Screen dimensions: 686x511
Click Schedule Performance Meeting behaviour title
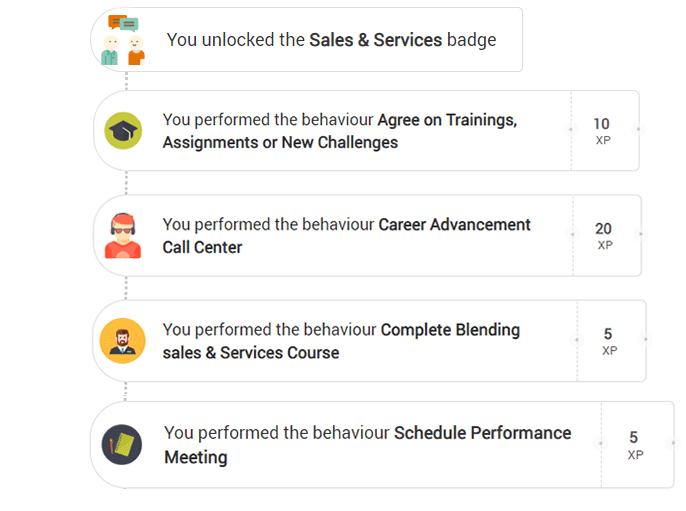click(x=482, y=433)
